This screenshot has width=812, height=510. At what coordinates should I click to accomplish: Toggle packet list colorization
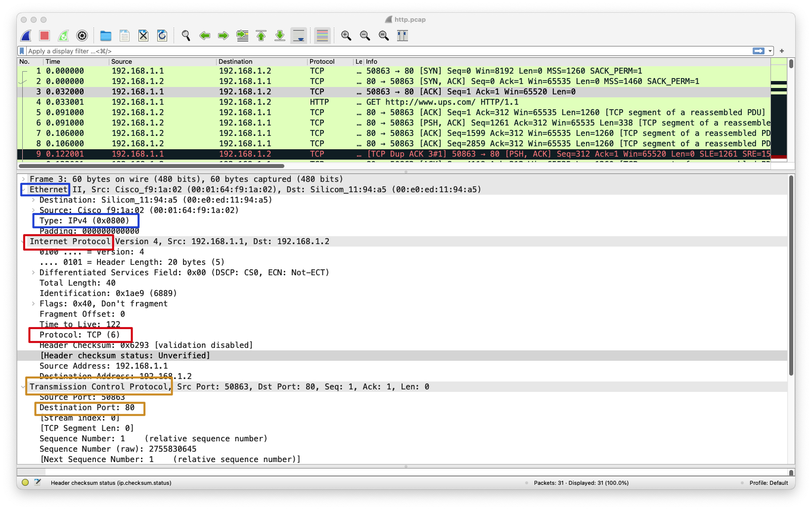pyautogui.click(x=322, y=35)
